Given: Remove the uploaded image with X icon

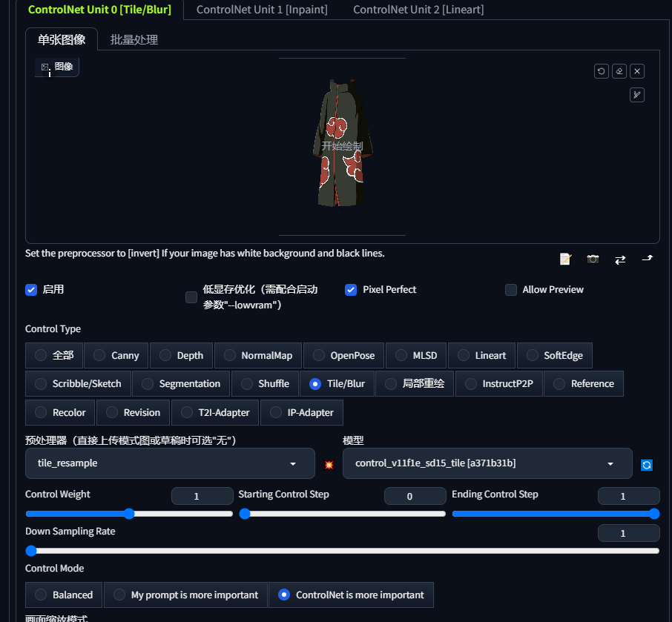Looking at the screenshot, I should pyautogui.click(x=637, y=71).
